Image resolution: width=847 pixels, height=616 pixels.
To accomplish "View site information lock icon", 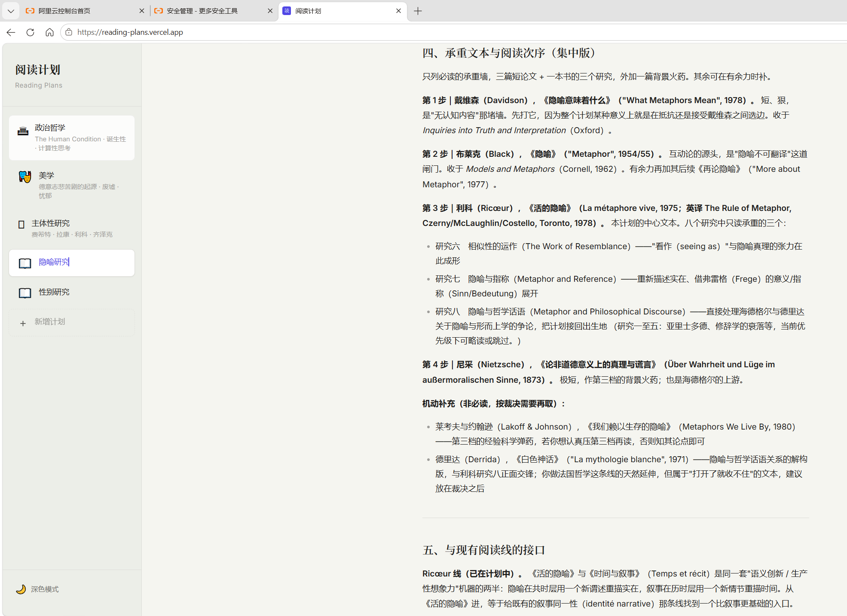I will coord(69,32).
